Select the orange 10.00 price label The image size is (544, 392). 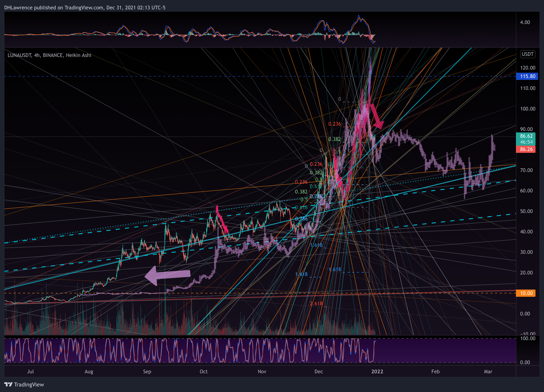tap(526, 293)
